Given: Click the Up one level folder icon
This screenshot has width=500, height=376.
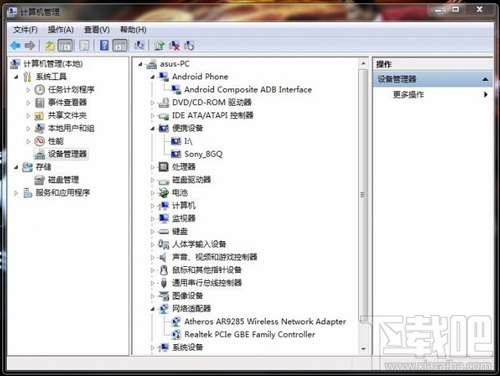Looking at the screenshot, I should [50, 45].
